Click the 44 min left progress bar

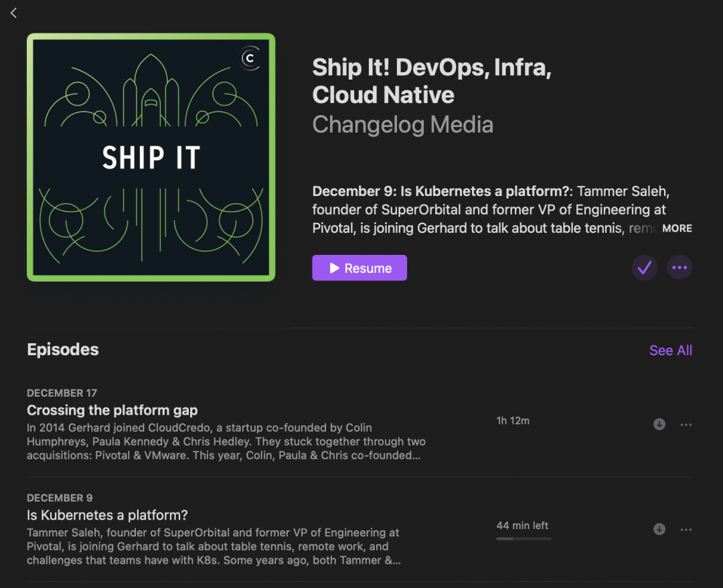(x=524, y=538)
